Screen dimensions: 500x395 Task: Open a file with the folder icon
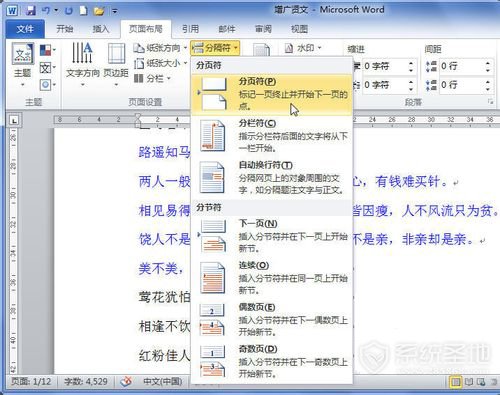click(99, 11)
